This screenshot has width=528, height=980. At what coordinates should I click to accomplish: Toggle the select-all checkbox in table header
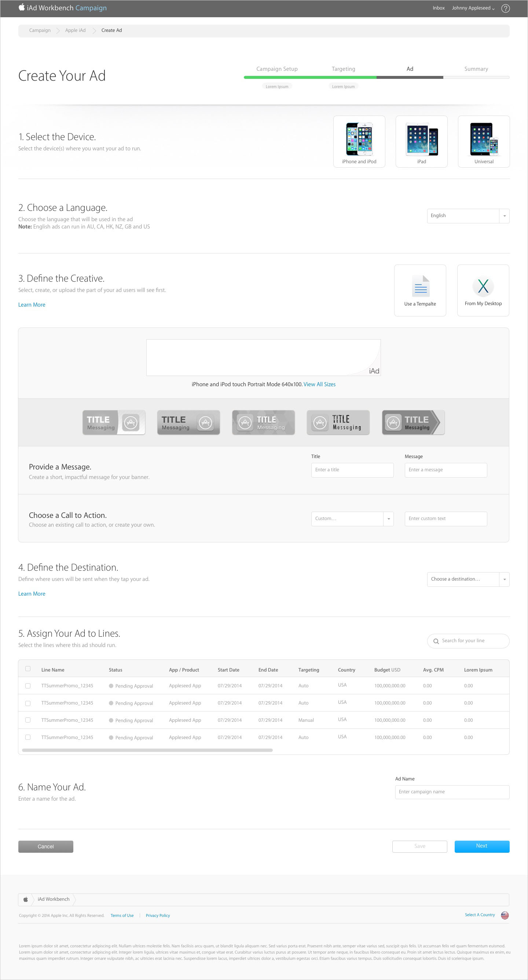tap(28, 669)
